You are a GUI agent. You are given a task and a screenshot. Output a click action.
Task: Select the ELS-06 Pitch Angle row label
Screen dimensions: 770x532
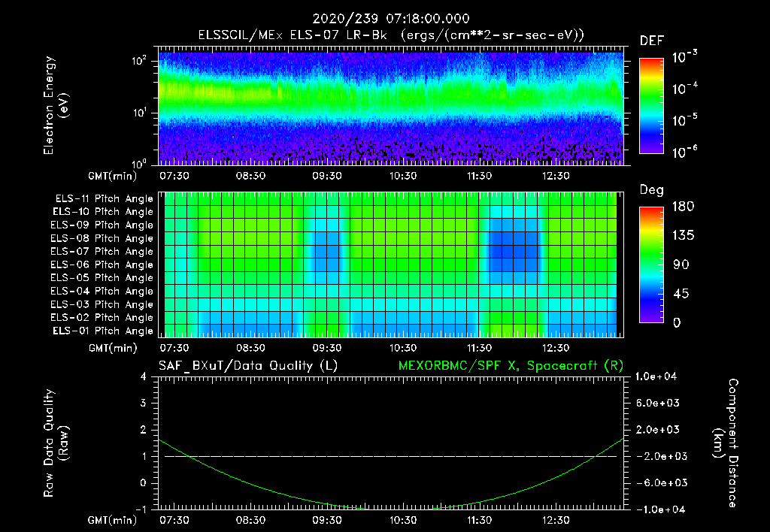point(102,264)
